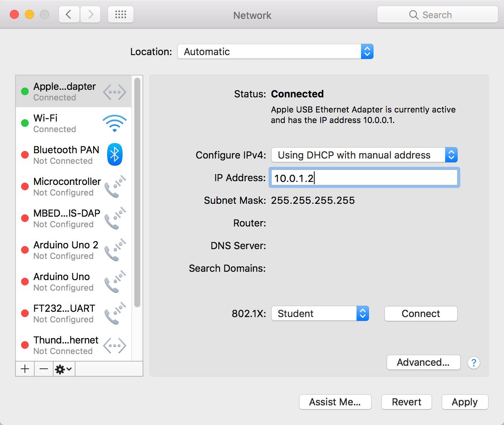
Task: Open the help question mark button
Action: point(473,363)
